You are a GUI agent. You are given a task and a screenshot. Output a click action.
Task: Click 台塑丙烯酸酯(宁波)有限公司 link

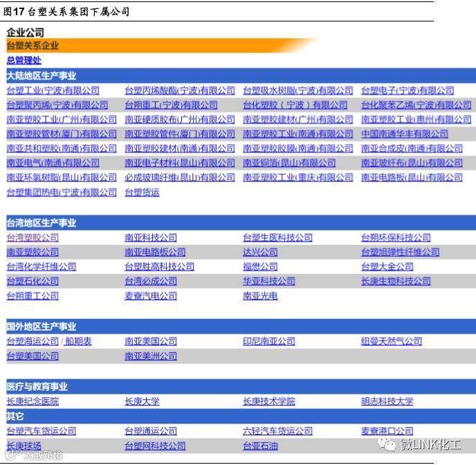pos(180,91)
